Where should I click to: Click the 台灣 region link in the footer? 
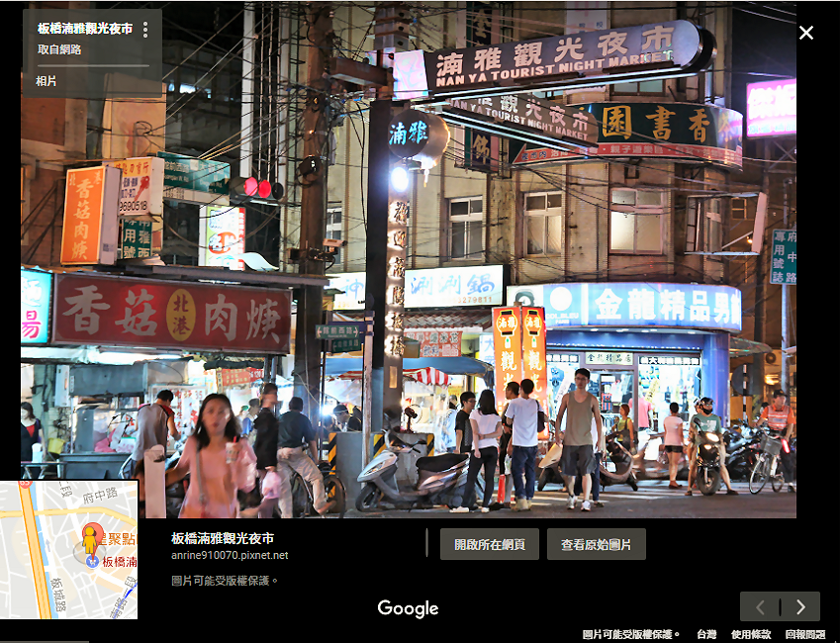click(x=706, y=634)
